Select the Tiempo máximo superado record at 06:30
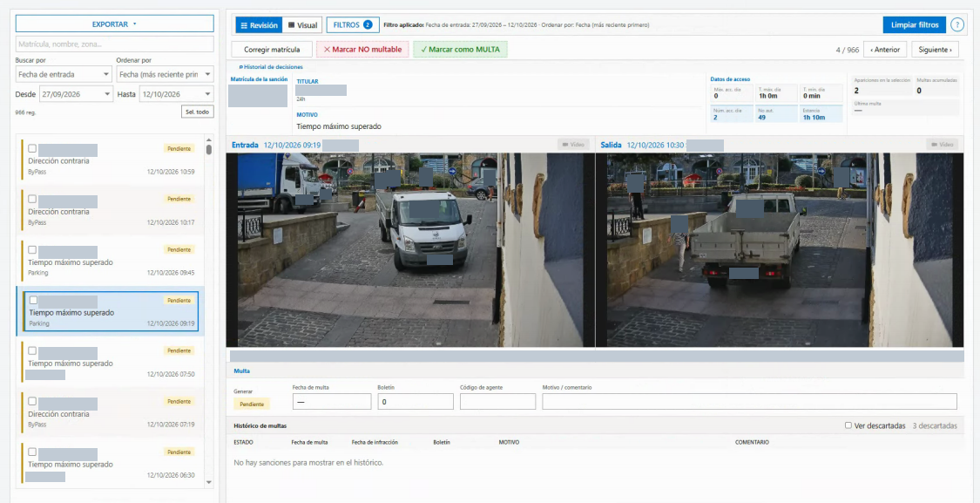This screenshot has width=980, height=503. [x=112, y=465]
